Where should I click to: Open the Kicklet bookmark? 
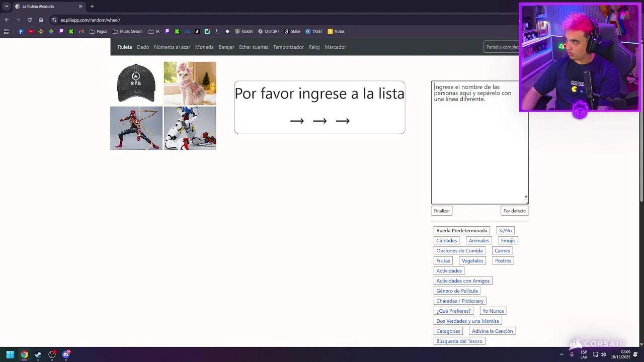244,31
